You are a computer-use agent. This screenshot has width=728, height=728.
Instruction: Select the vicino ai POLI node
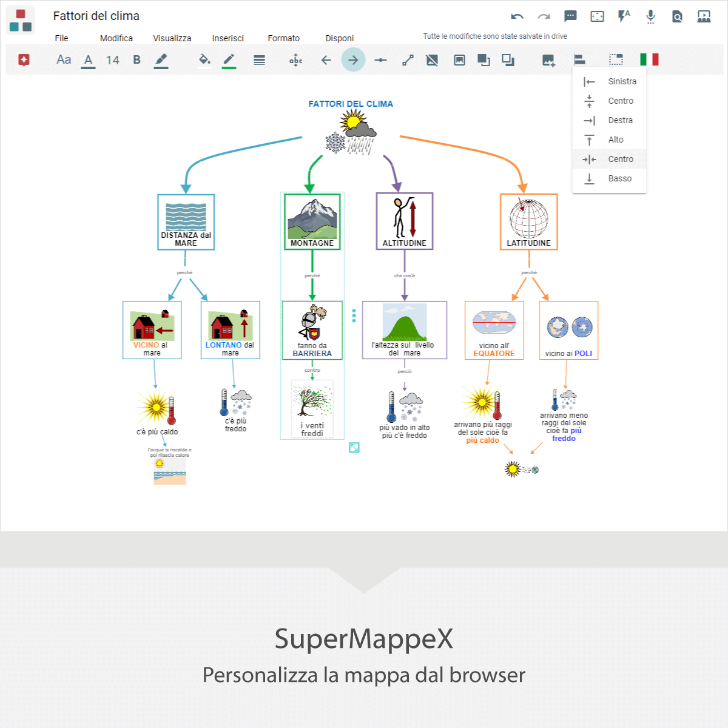(569, 331)
